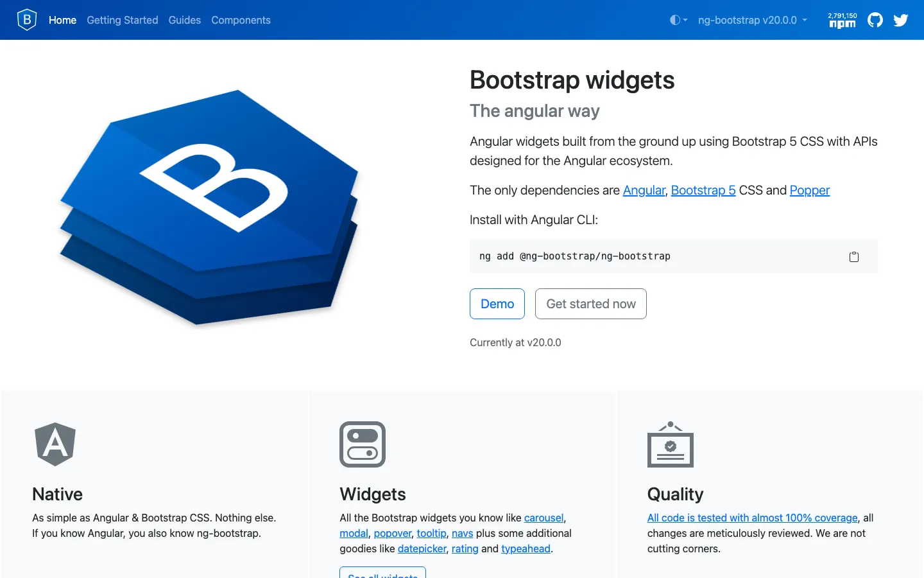924x578 pixels.
Task: Open the popover widget link
Action: click(x=393, y=533)
